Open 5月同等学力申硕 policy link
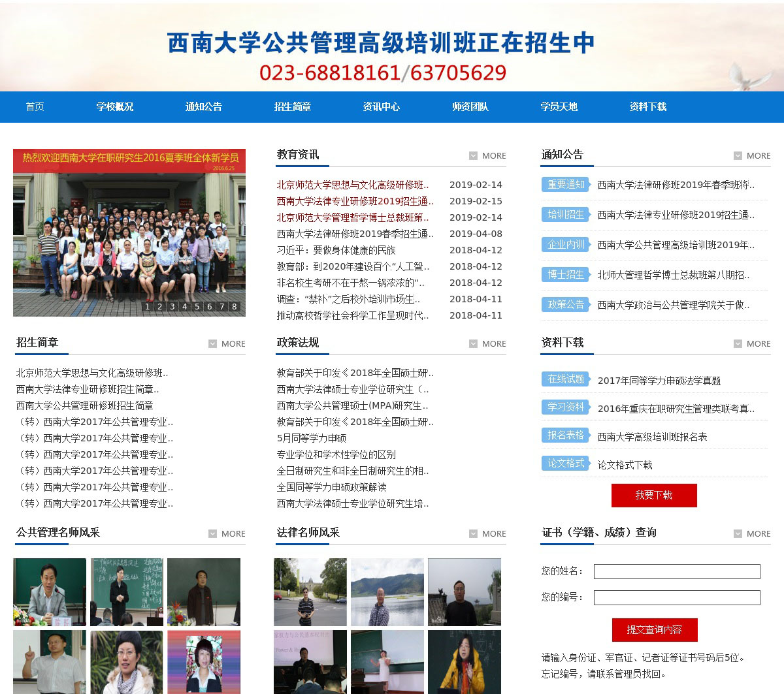The image size is (784, 694). click(312, 438)
